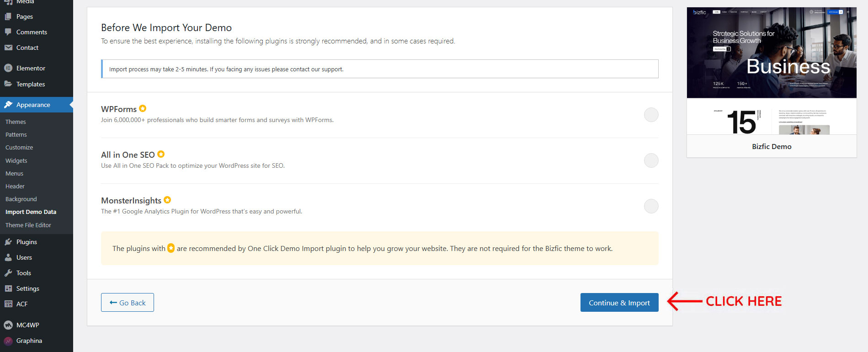Click the Tools wrench icon
Viewport: 868px width, 352px height.
(8, 273)
